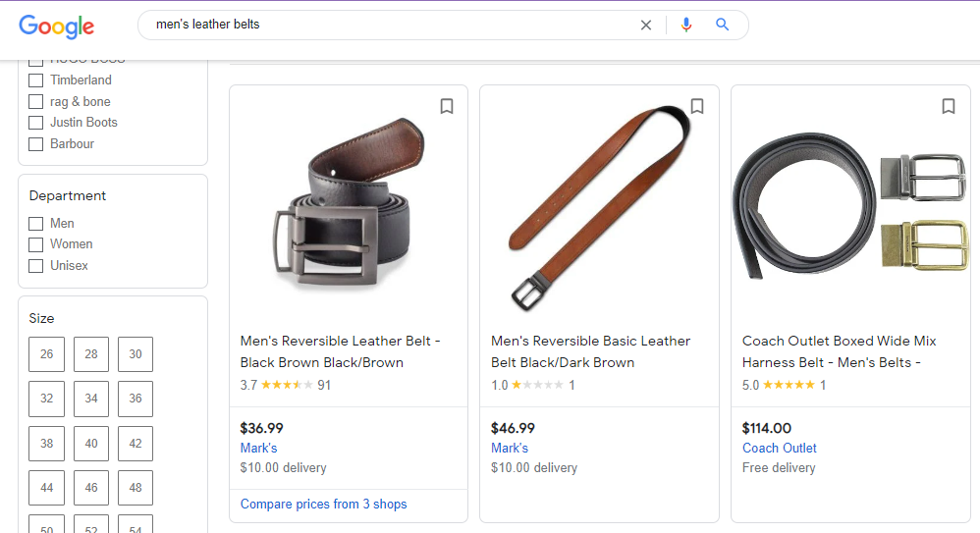Check the Timberland brand filter
Image resolution: width=980 pixels, height=533 pixels.
pos(36,80)
